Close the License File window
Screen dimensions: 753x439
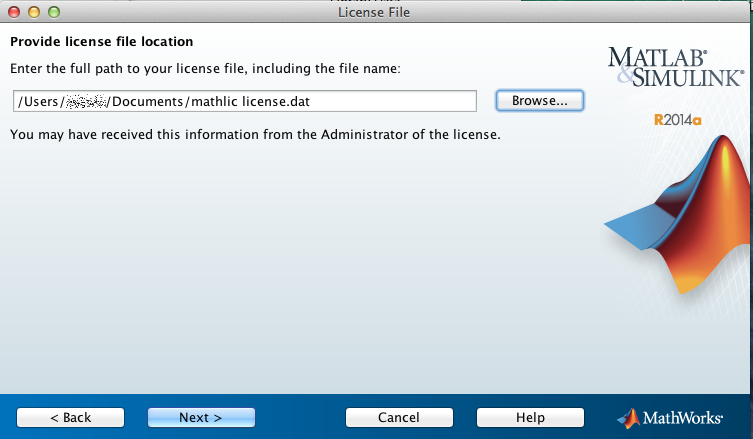coord(14,12)
